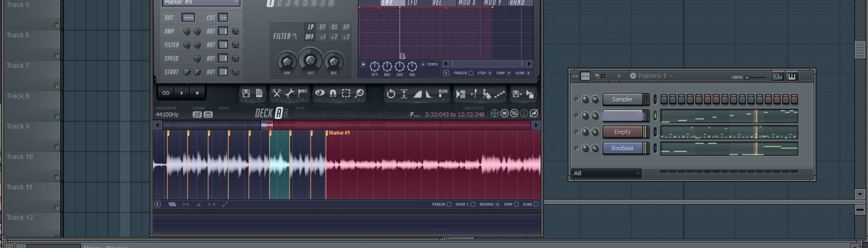Open waveform options arrow below sample
Image resolution: width=868 pixels, height=248 pixels.
(158, 204)
